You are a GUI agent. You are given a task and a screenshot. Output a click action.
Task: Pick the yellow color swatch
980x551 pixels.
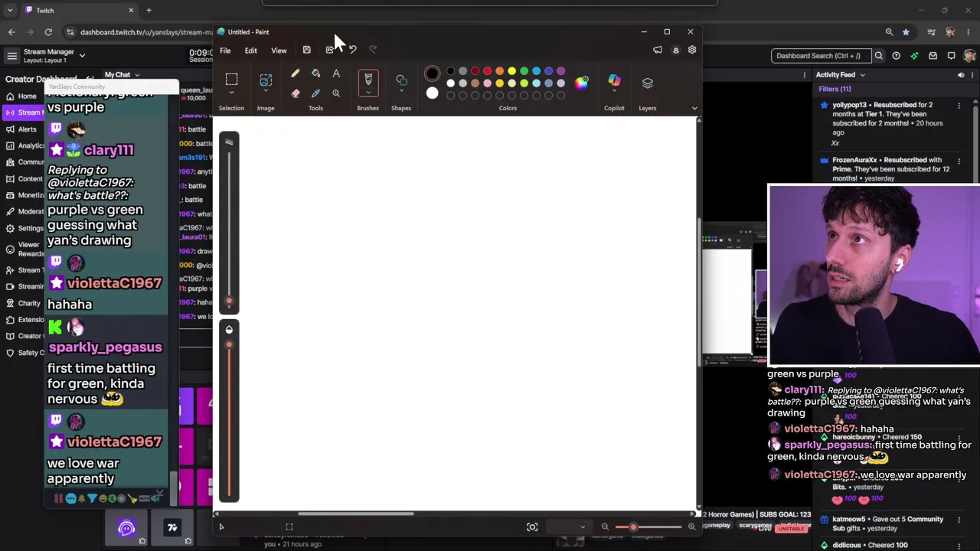click(512, 71)
